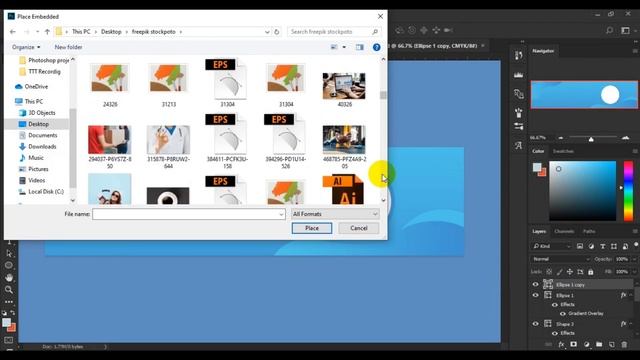Open the Normal blend mode dropdown
Screen dimensions: 640x360
point(561,259)
